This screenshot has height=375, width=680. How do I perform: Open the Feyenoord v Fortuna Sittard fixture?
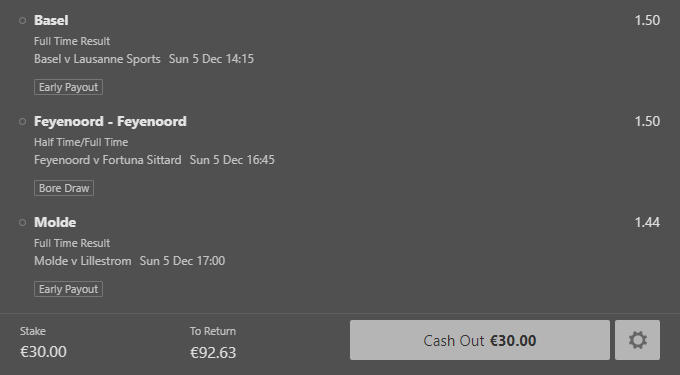pyautogui.click(x=108, y=160)
